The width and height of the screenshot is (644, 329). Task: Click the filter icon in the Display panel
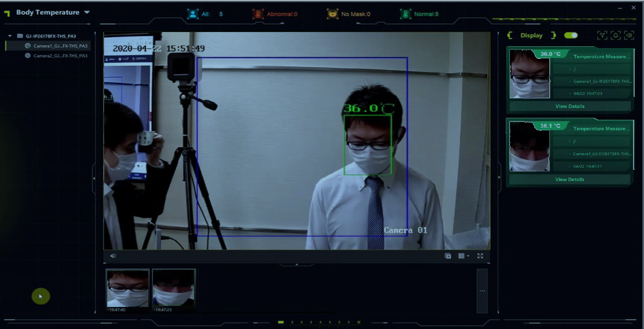(x=602, y=35)
